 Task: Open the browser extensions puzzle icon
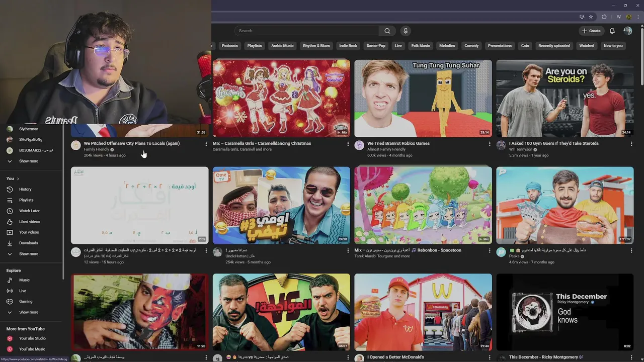tap(604, 17)
